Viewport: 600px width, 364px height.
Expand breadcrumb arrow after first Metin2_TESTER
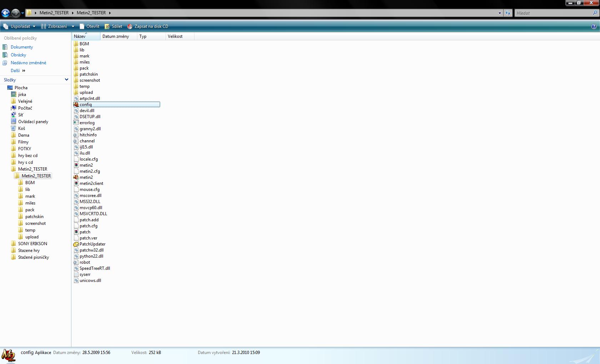tap(72, 13)
